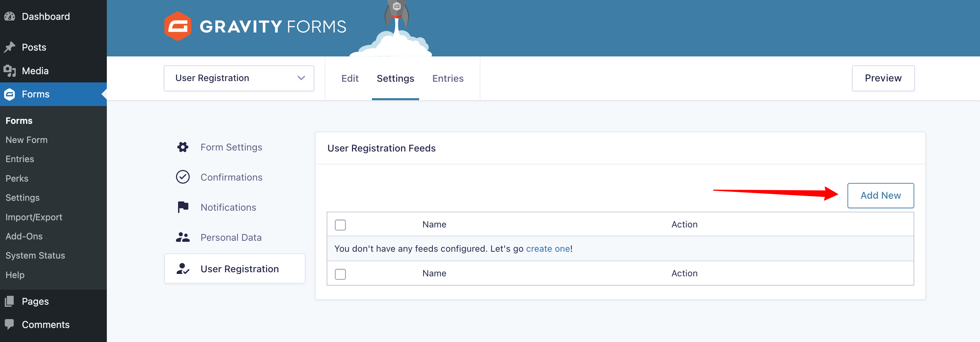
Task: Click the form switcher chevron arrow
Action: tap(301, 78)
